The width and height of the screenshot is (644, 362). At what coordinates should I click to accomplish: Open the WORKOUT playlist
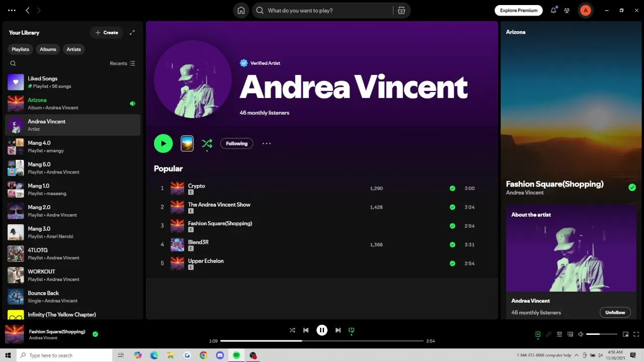[x=73, y=275]
